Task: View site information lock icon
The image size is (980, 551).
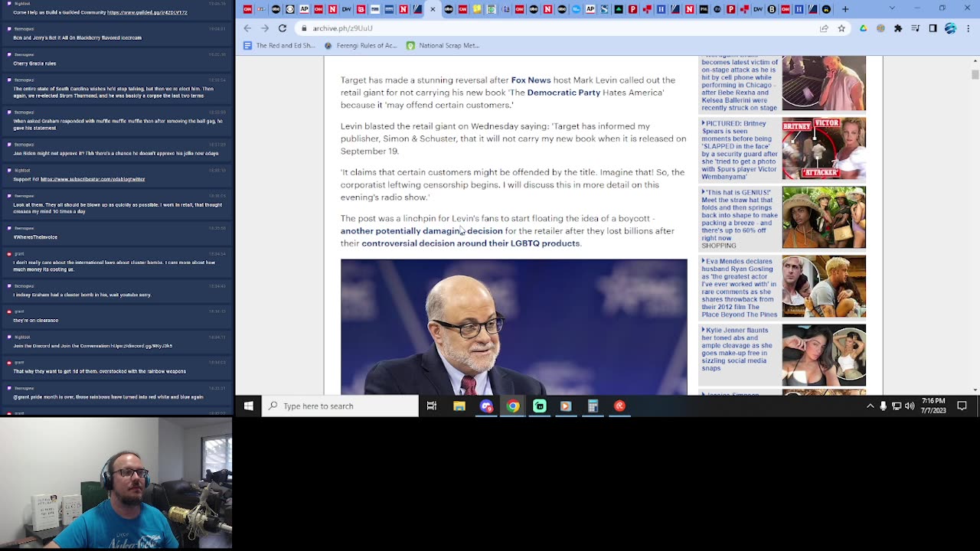Action: click(304, 28)
